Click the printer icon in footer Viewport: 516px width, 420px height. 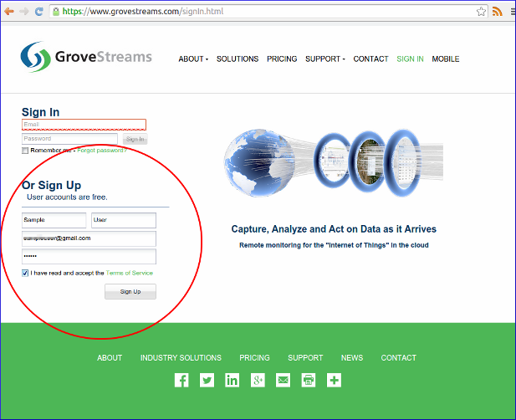tap(309, 380)
